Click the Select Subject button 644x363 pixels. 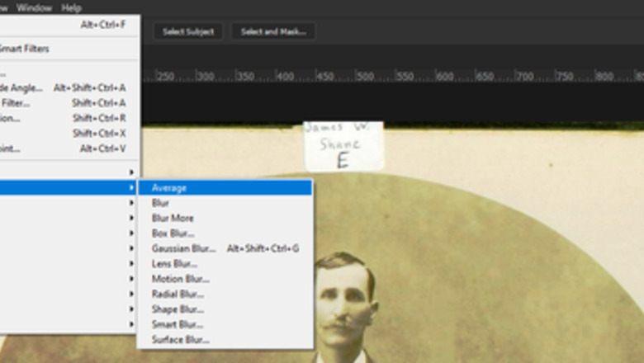point(188,31)
